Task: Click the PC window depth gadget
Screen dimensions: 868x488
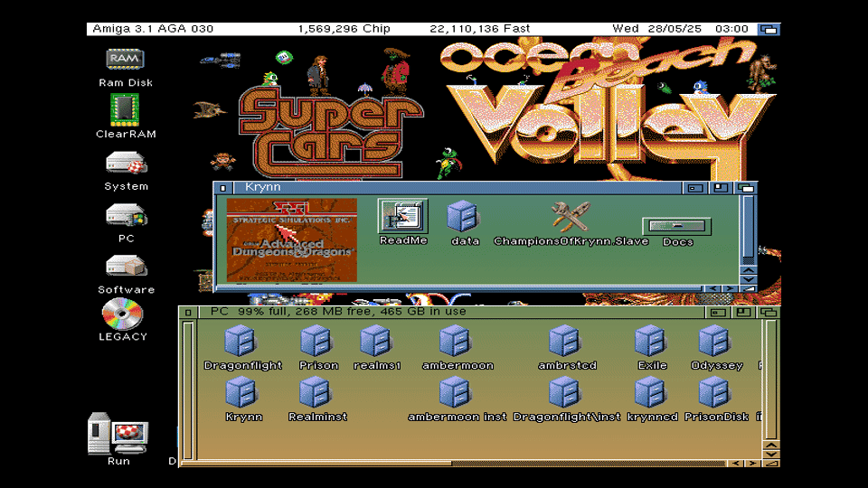Action: 769,312
